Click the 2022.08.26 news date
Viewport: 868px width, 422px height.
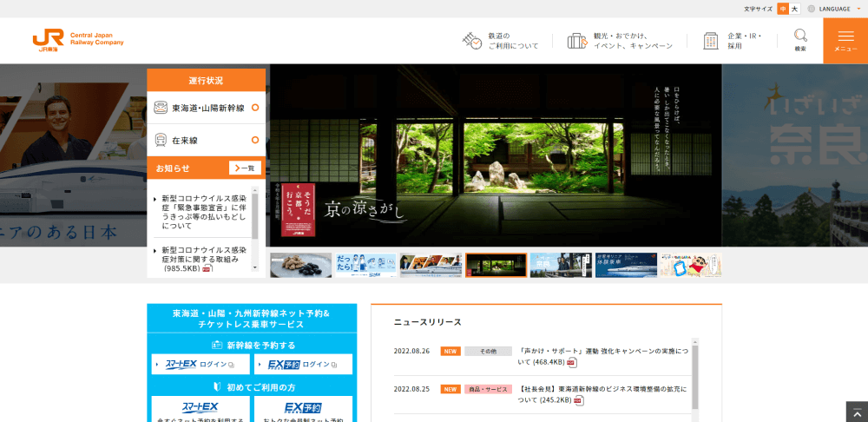click(411, 351)
